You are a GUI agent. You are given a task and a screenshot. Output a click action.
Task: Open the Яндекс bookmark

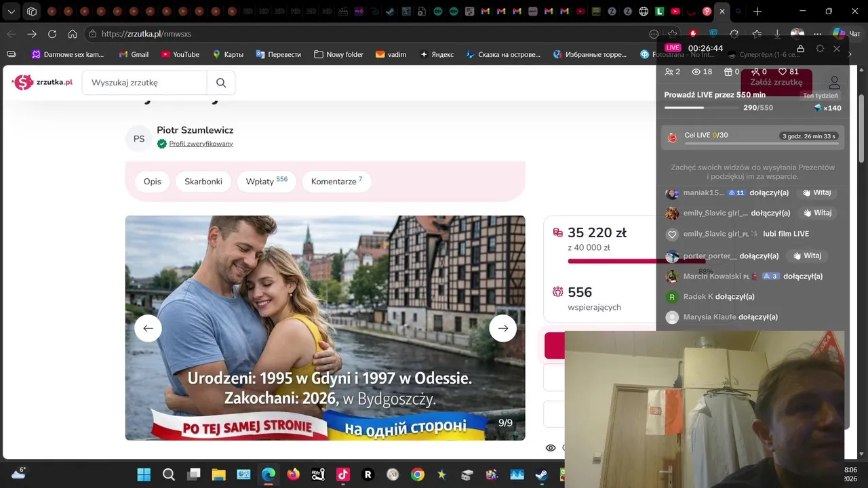coord(436,54)
